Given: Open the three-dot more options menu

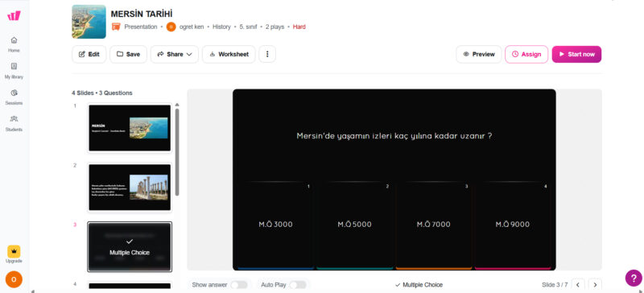Looking at the screenshot, I should (267, 54).
